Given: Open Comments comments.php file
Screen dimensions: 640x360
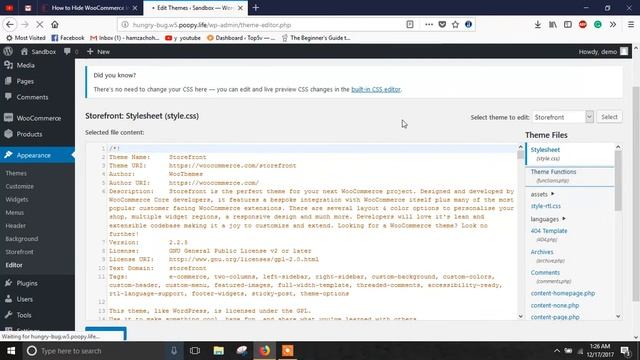Looking at the screenshot, I should pos(551,276).
